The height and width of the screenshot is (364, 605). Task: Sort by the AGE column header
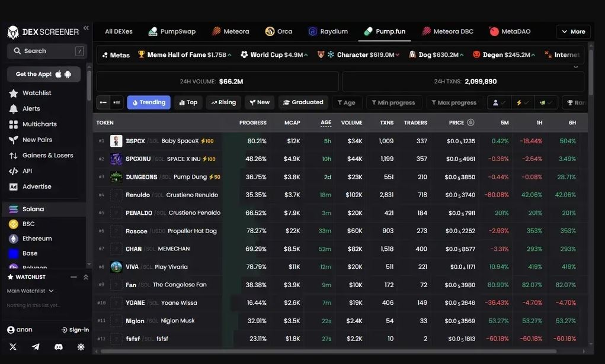click(x=326, y=123)
